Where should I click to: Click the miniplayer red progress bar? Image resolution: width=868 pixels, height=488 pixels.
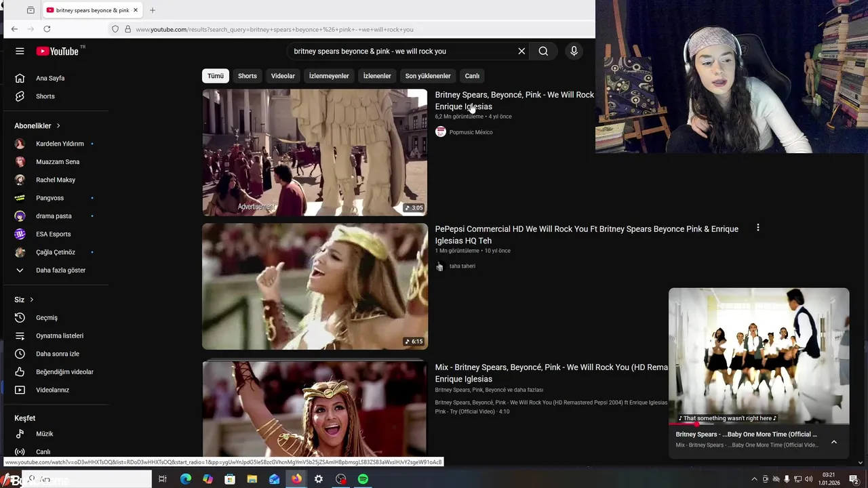(x=759, y=424)
